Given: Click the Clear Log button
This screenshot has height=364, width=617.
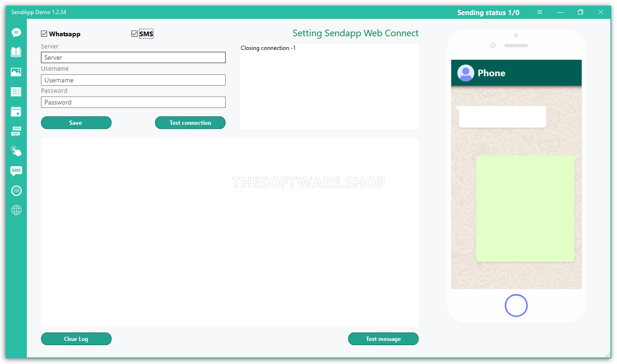Looking at the screenshot, I should pyautogui.click(x=76, y=339).
